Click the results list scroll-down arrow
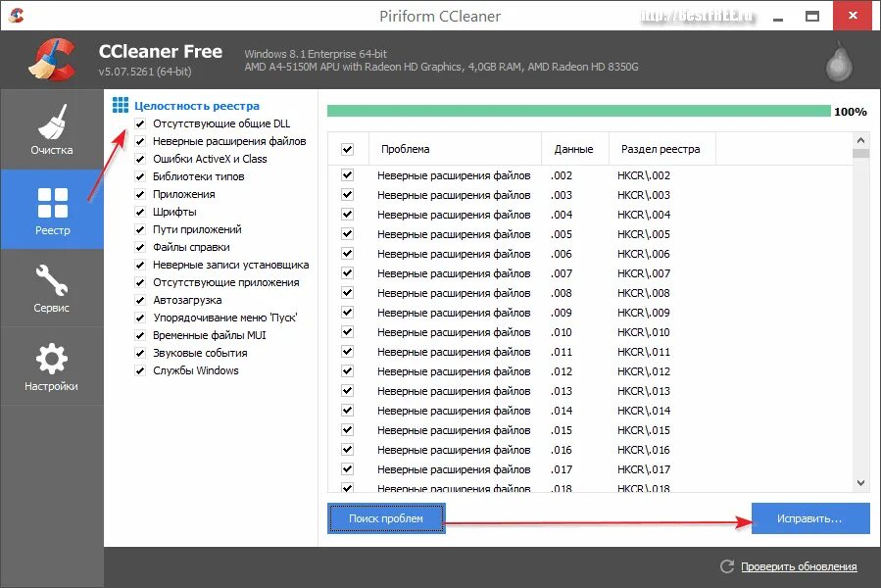The width and height of the screenshot is (881, 588). (x=860, y=483)
